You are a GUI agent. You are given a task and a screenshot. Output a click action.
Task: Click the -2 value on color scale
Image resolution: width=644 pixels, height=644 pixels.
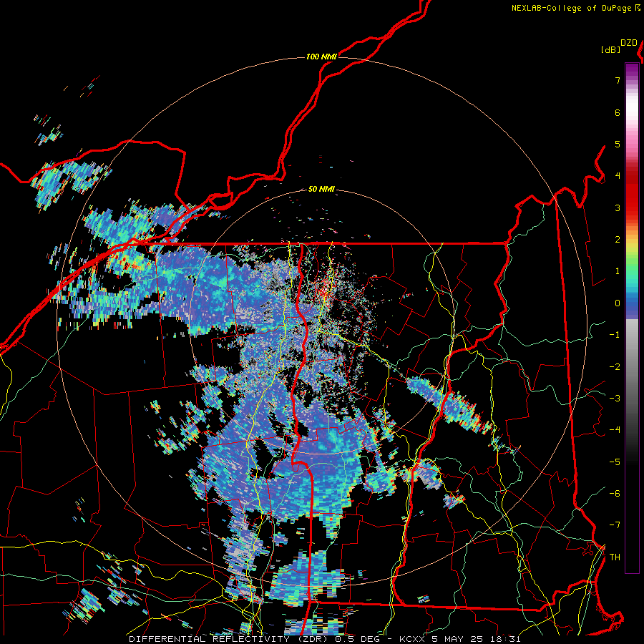point(615,367)
